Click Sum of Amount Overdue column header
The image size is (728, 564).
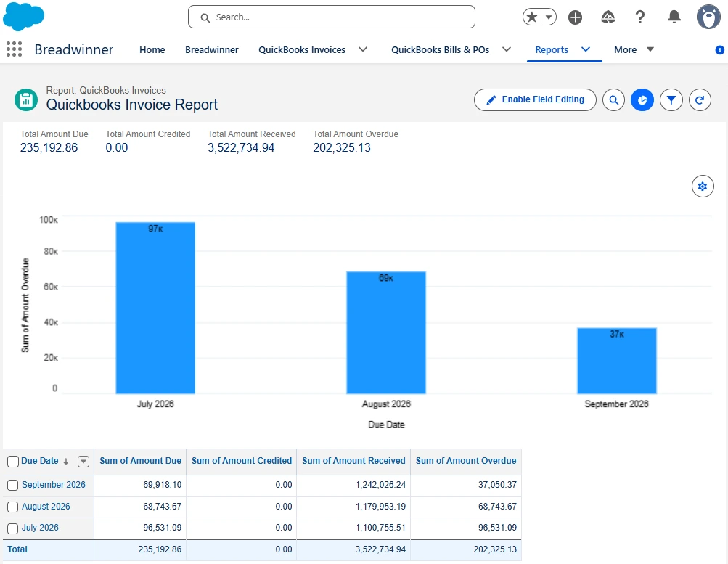466,461
